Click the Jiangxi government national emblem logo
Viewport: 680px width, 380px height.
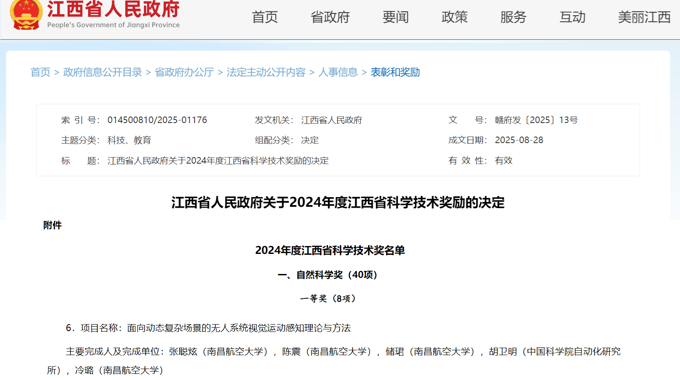pyautogui.click(x=26, y=14)
